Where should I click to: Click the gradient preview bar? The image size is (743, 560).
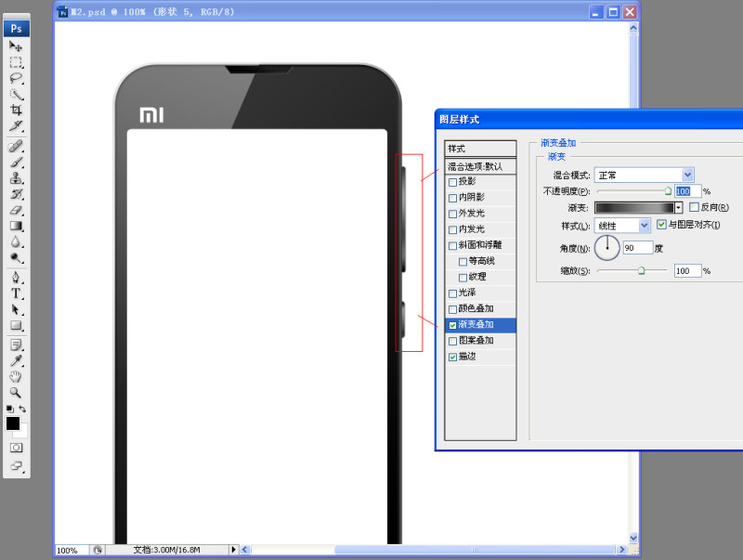coord(634,207)
